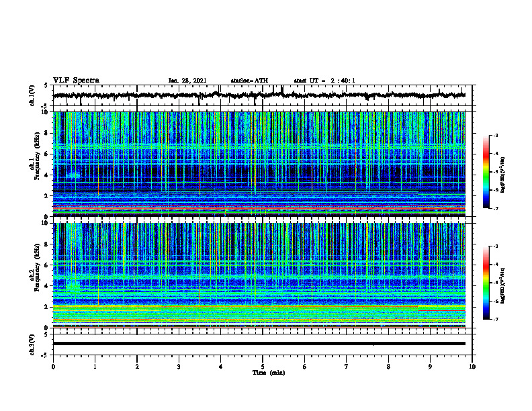Click time axis tick label 4

pyautogui.click(x=221, y=367)
